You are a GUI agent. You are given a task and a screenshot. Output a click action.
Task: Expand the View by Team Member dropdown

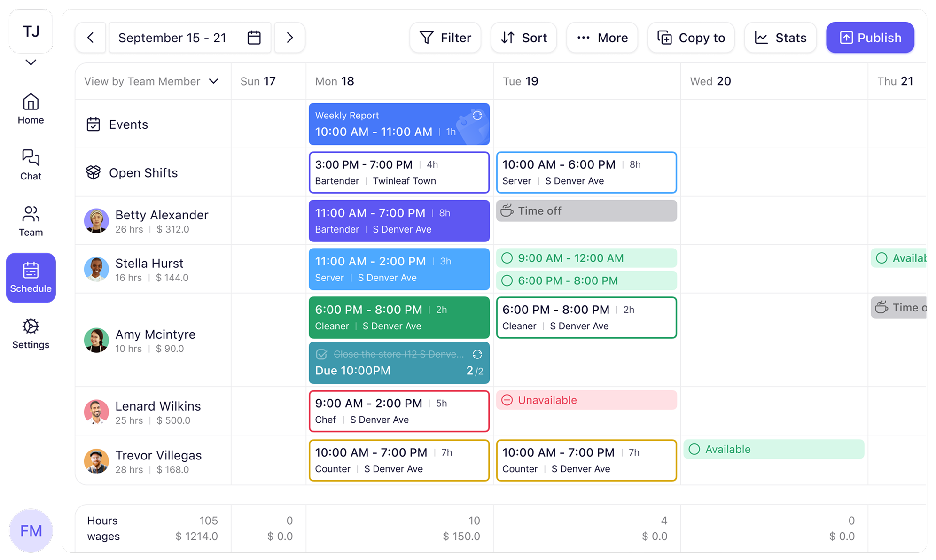coord(214,81)
